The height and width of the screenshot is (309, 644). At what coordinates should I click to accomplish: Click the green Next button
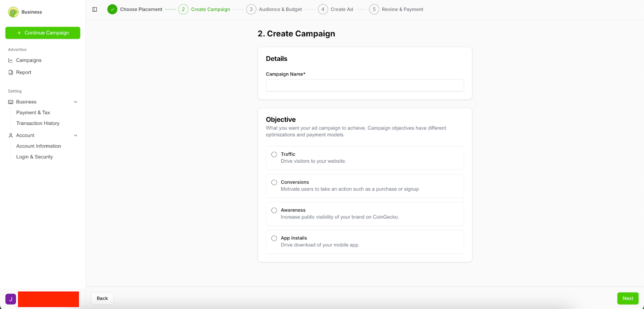[x=628, y=299]
